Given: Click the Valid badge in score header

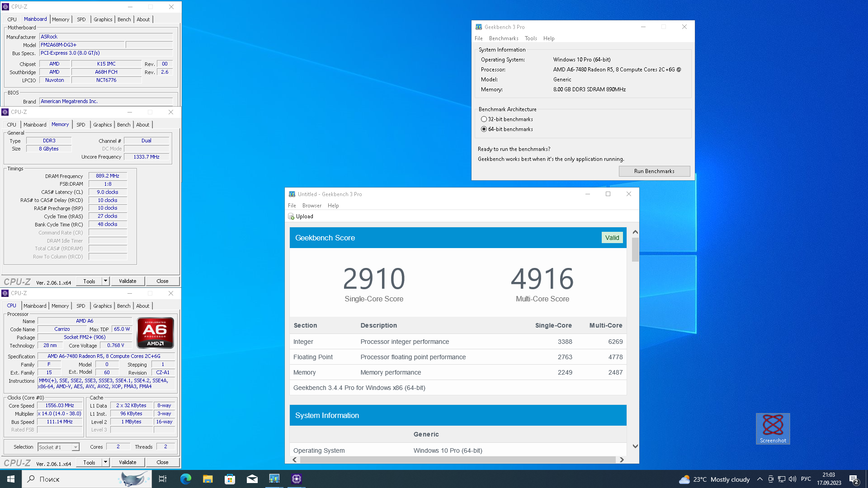Looking at the screenshot, I should [x=612, y=238].
